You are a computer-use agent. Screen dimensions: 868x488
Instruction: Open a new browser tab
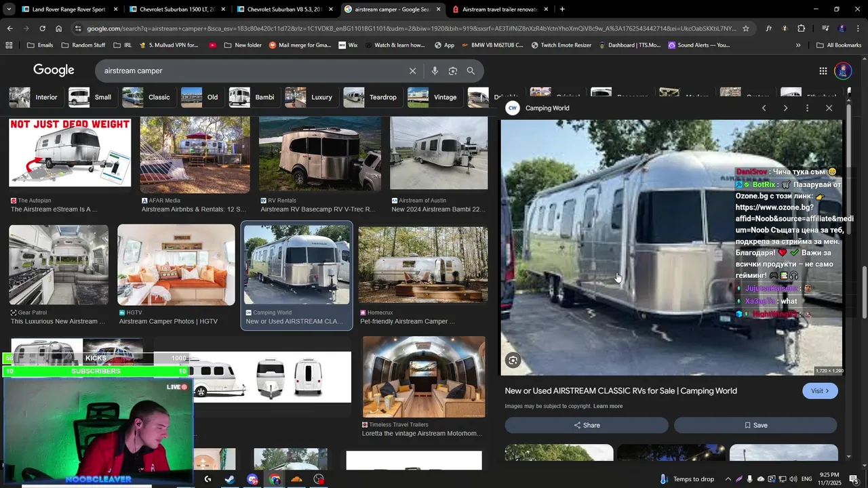[562, 9]
